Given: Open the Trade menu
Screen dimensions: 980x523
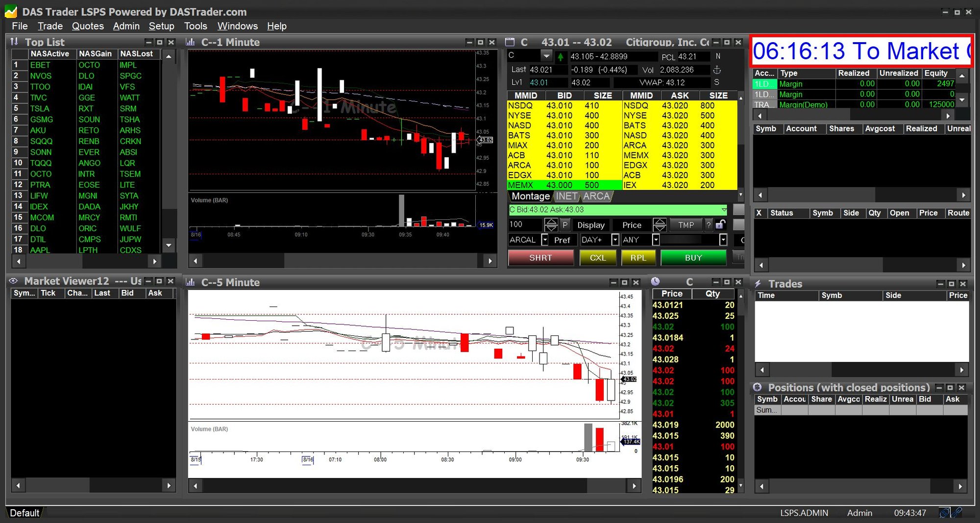Looking at the screenshot, I should coord(49,26).
